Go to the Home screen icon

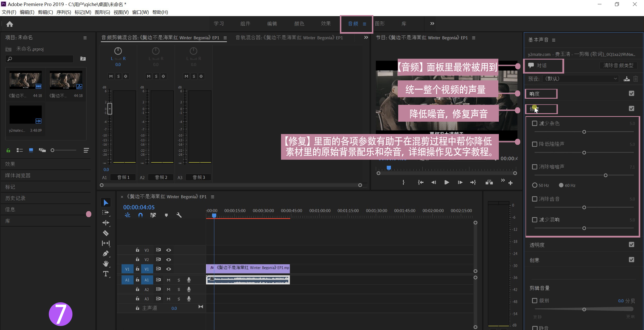tap(10, 24)
